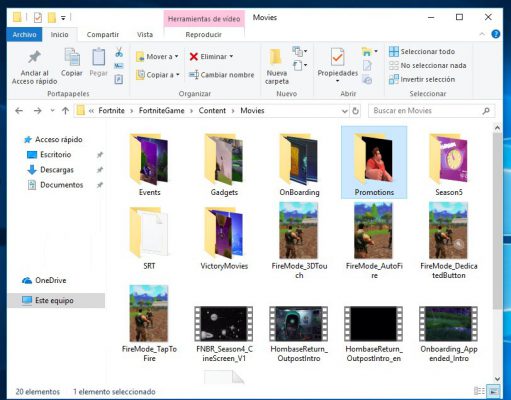Image resolution: width=511 pixels, height=400 pixels.
Task: Open the Abrir dropdown arrow in ribbon
Action: 376,51
